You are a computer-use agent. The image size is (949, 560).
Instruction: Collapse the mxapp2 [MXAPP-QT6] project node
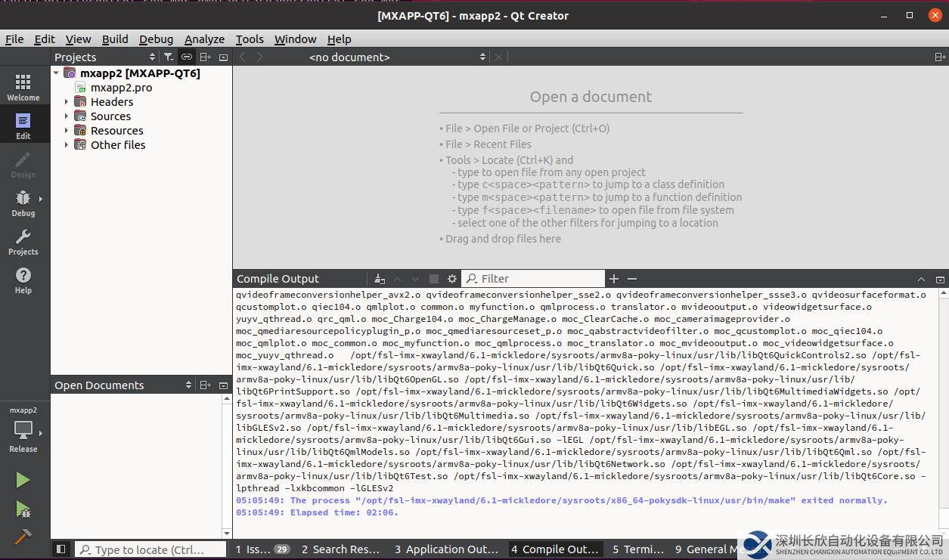56,73
